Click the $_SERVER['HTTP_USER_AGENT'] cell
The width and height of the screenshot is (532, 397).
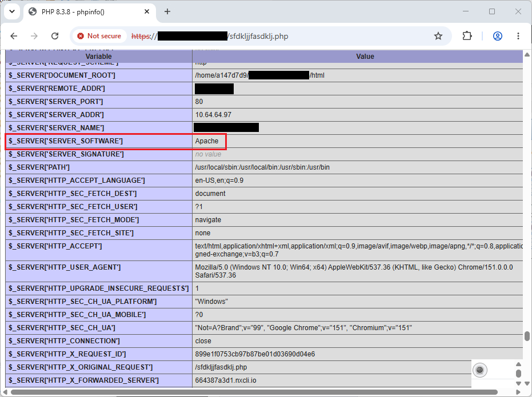[x=99, y=271]
